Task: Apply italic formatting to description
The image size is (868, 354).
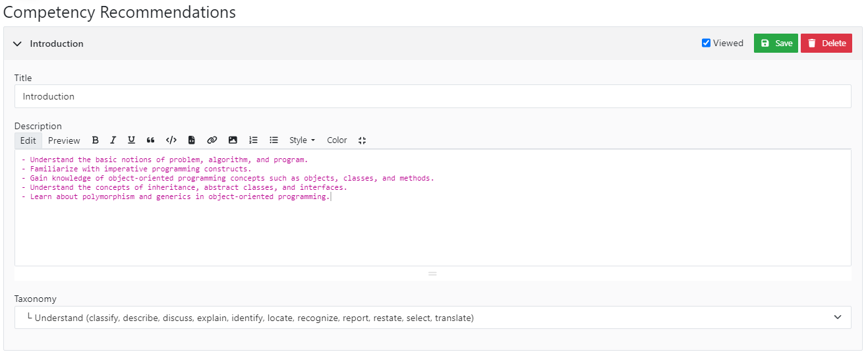Action: (x=113, y=140)
